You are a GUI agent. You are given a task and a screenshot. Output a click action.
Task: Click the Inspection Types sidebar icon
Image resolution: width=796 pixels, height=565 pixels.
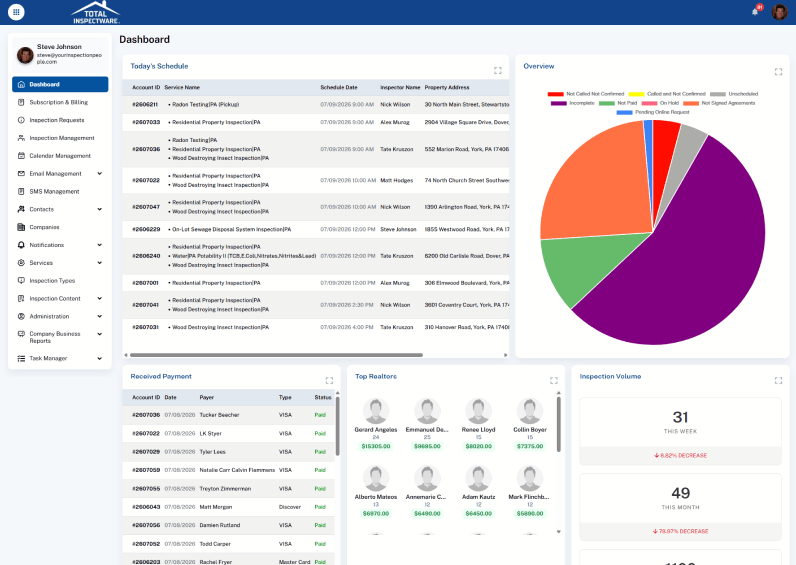click(21, 280)
